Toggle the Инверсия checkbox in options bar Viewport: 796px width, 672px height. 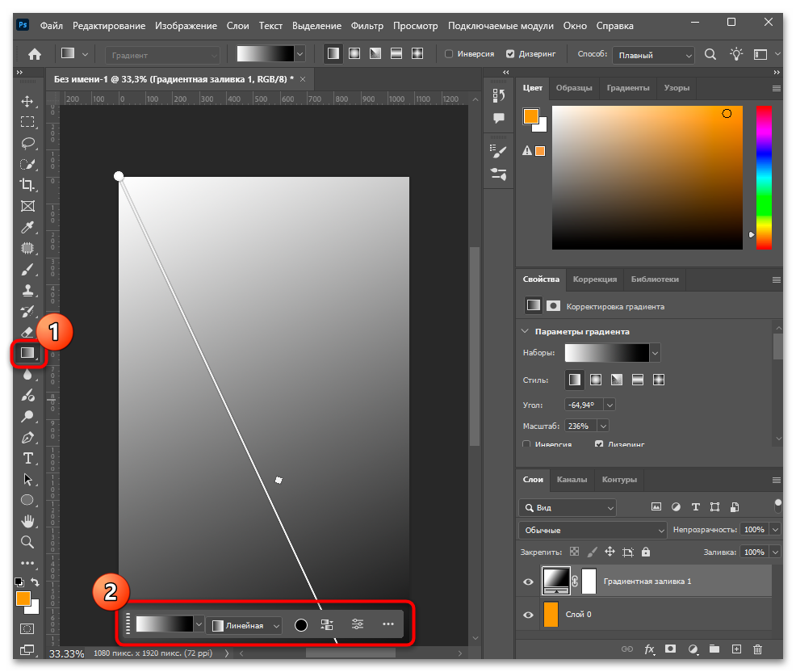449,54
